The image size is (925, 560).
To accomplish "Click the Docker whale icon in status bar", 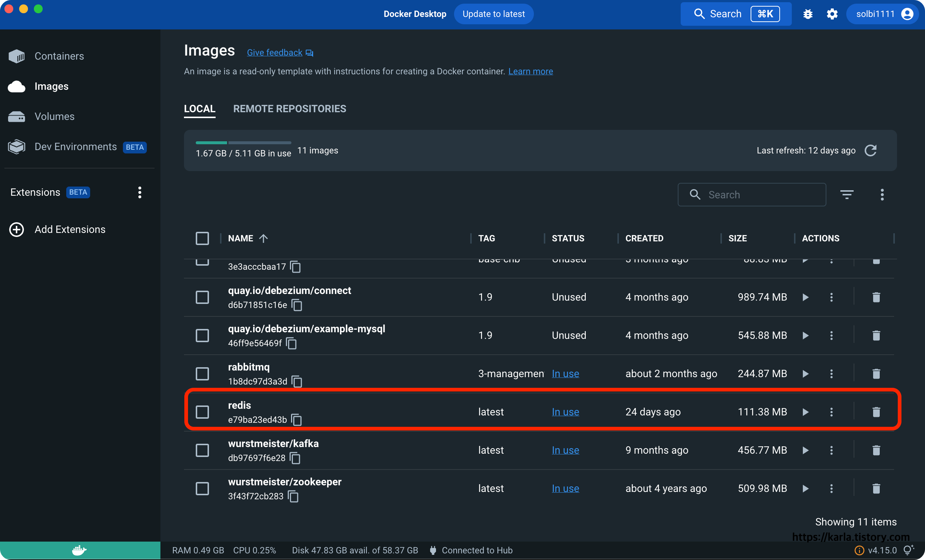I will [79, 550].
